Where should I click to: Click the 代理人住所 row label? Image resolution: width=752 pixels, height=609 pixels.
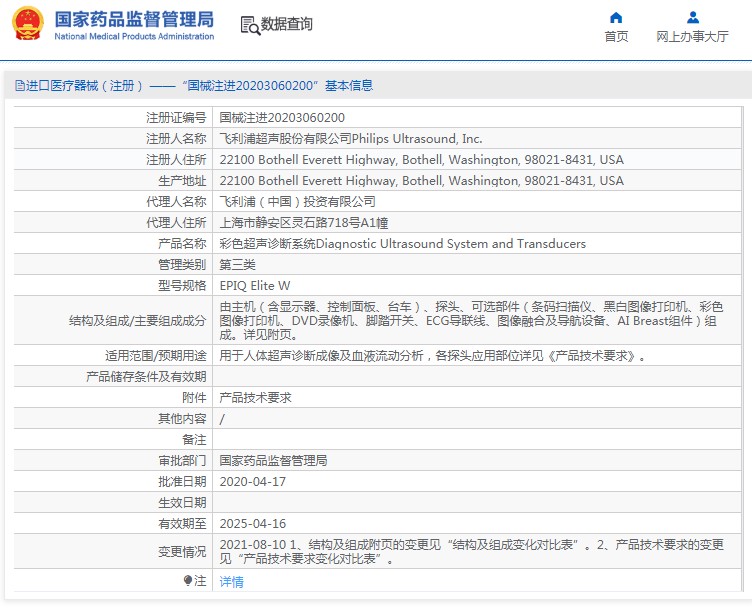[x=176, y=223]
